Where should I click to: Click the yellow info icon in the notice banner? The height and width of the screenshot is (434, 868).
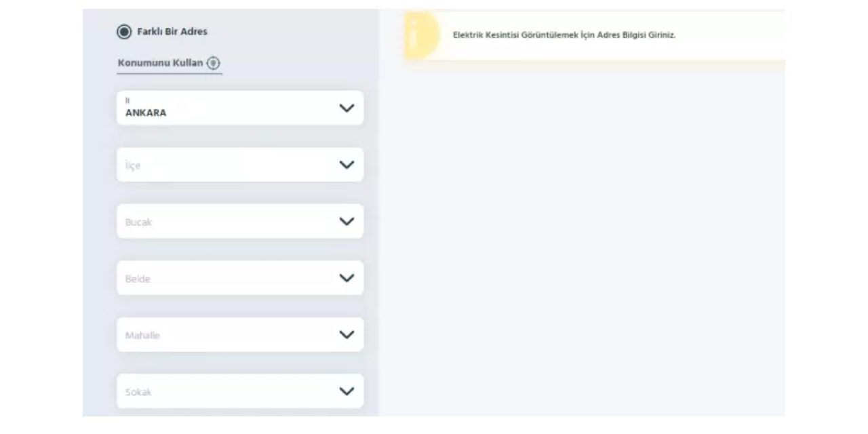click(x=422, y=35)
